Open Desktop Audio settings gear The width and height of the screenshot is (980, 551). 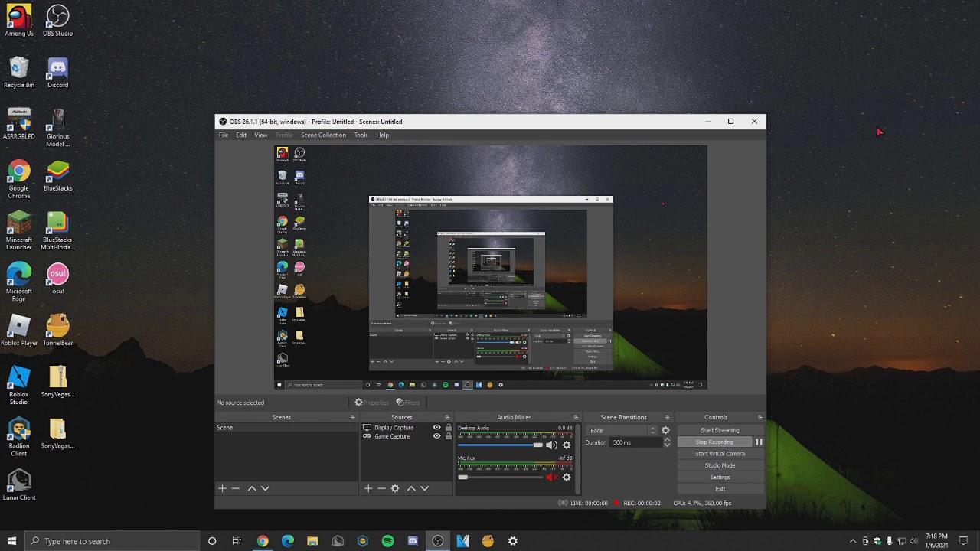coord(567,445)
